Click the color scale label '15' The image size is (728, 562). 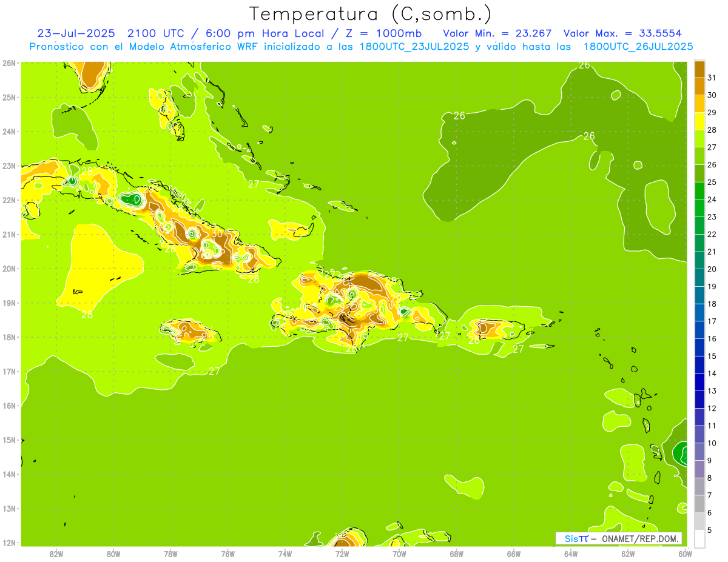[x=712, y=356]
